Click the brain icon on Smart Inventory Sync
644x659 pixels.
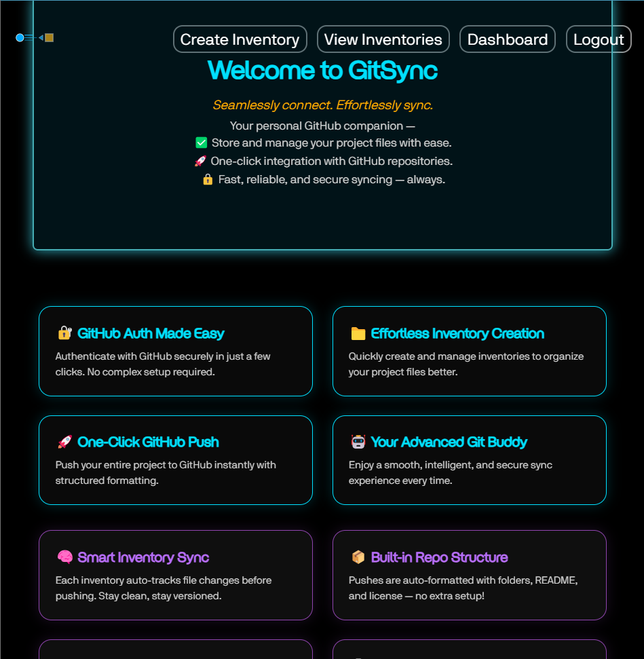[64, 557]
